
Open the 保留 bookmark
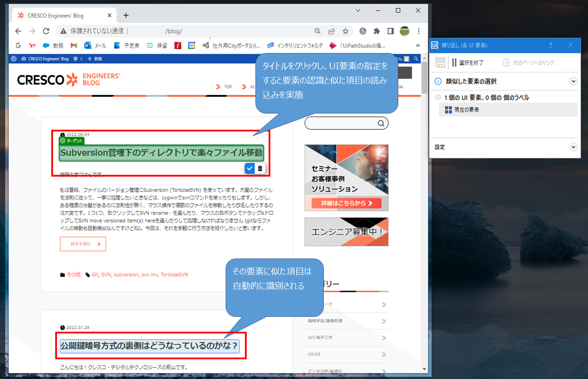click(157, 45)
